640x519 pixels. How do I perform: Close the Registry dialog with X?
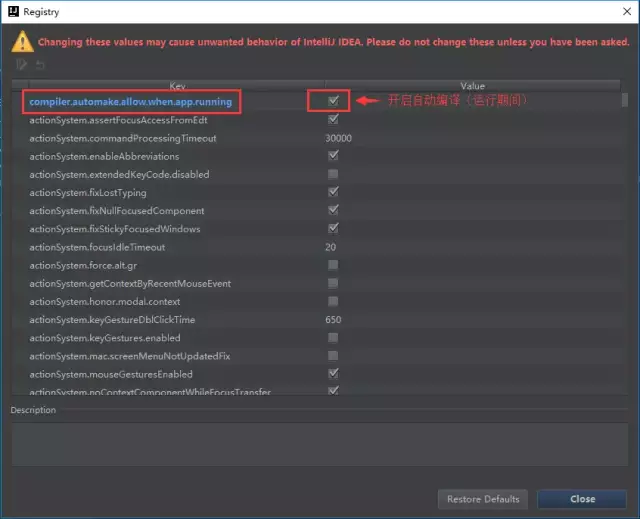[627, 11]
